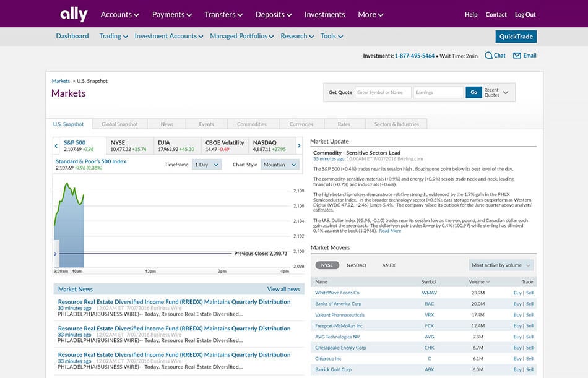Click the Email envelope icon
588x378 pixels.
(517, 56)
